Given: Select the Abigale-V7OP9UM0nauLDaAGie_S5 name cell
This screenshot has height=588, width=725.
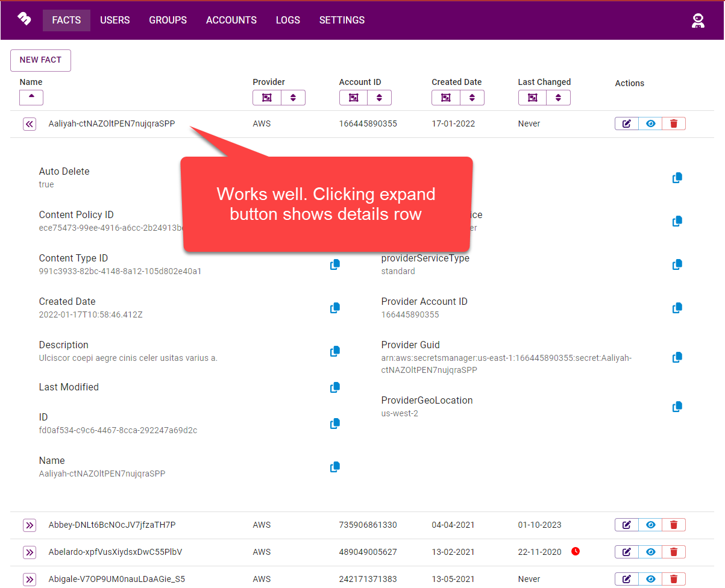Looking at the screenshot, I should pyautogui.click(x=117, y=579).
